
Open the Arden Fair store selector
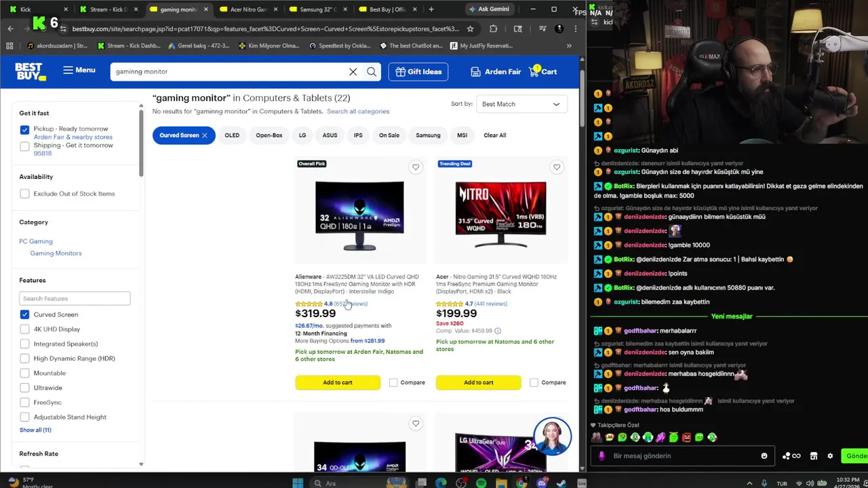496,72
